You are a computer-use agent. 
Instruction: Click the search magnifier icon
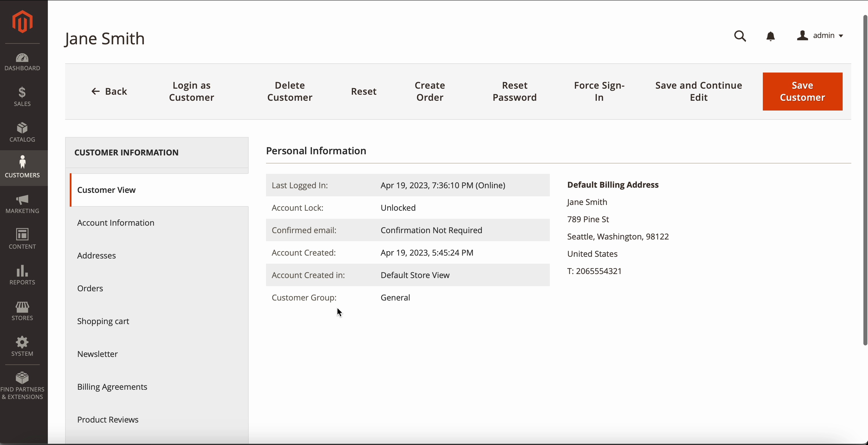[x=740, y=36]
